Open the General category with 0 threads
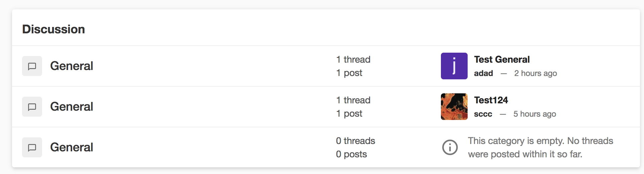 pyautogui.click(x=71, y=147)
